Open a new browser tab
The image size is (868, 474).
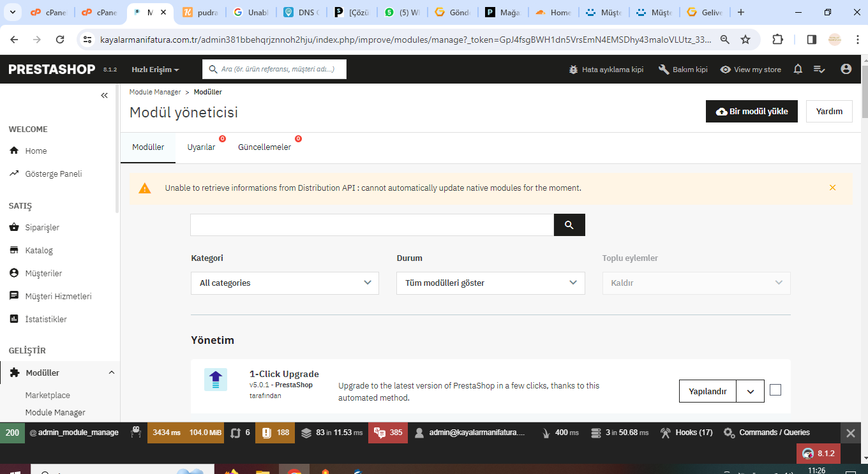(x=741, y=12)
